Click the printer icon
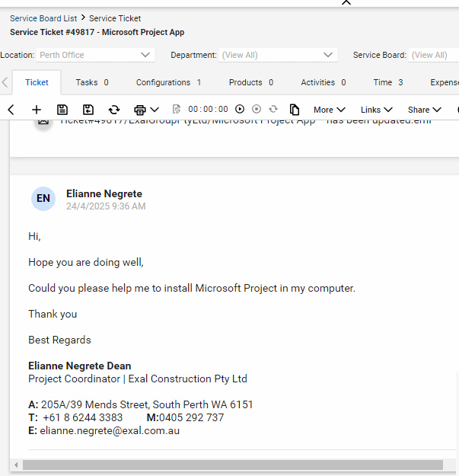The height and width of the screenshot is (476, 459). (140, 110)
